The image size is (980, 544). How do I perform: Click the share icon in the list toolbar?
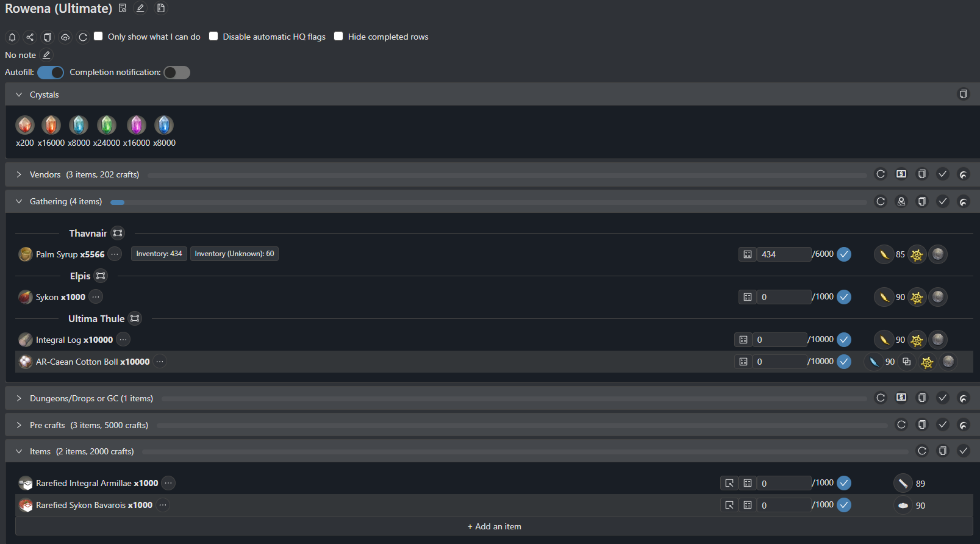29,37
